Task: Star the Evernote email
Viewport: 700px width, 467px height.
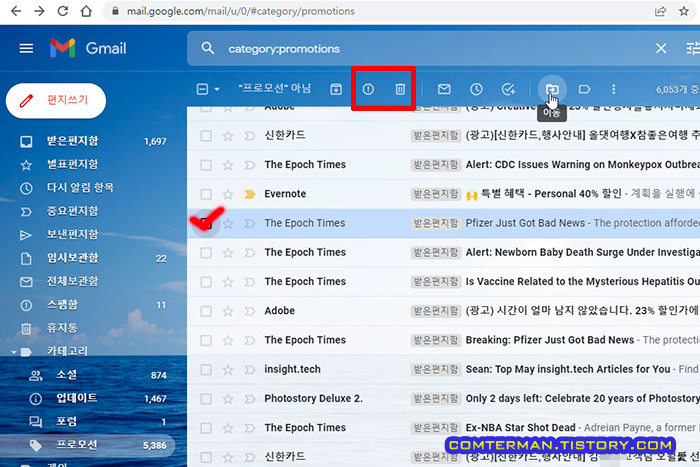Action: (x=228, y=194)
